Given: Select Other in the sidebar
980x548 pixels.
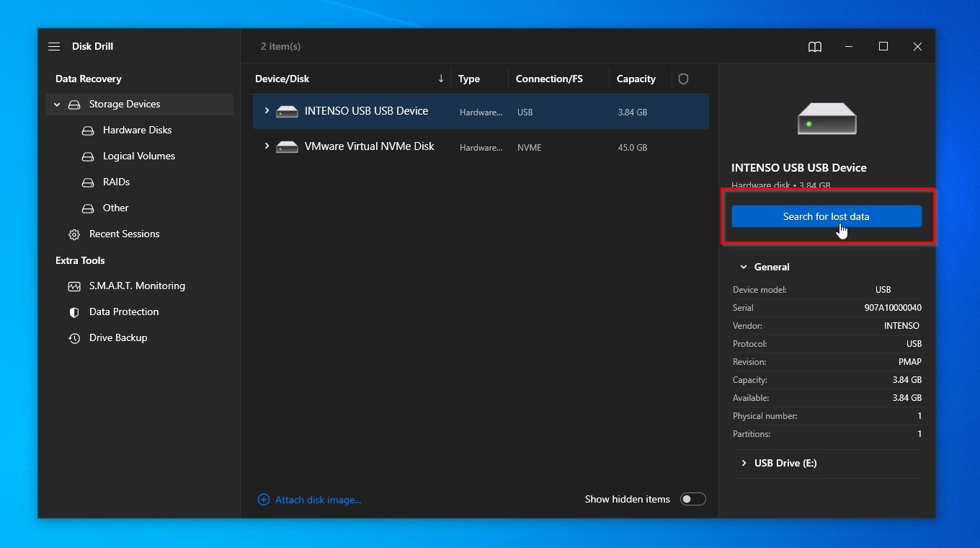Looking at the screenshot, I should (x=115, y=208).
